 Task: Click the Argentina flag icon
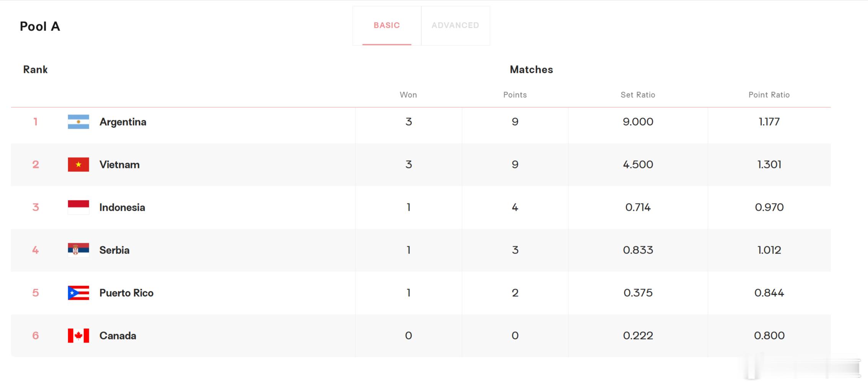[x=78, y=122]
